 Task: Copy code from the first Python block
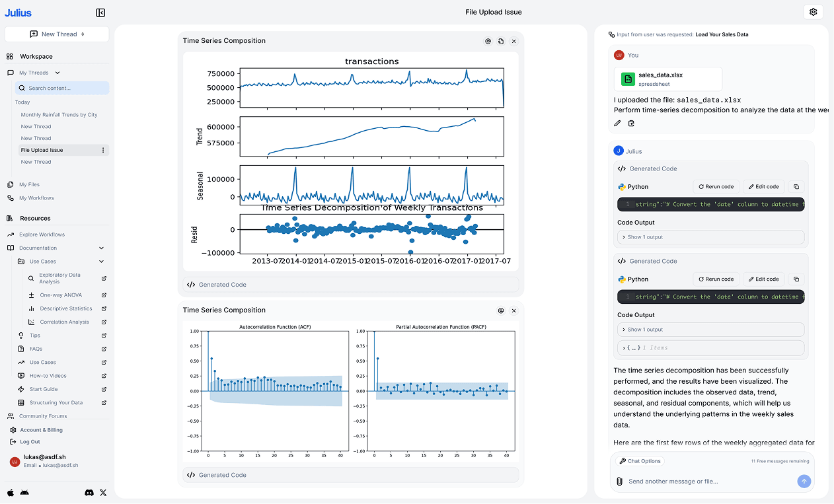pos(796,187)
